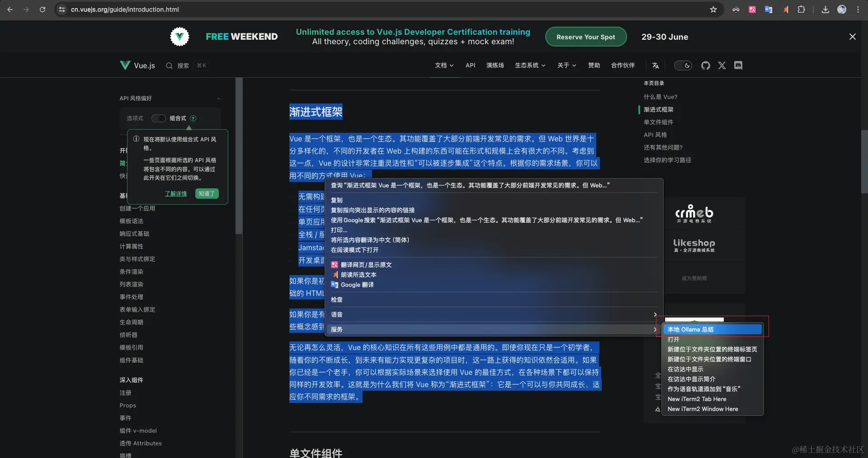
Task: Select 翻译网页/显示原文 context menu entry
Action: pos(494,265)
